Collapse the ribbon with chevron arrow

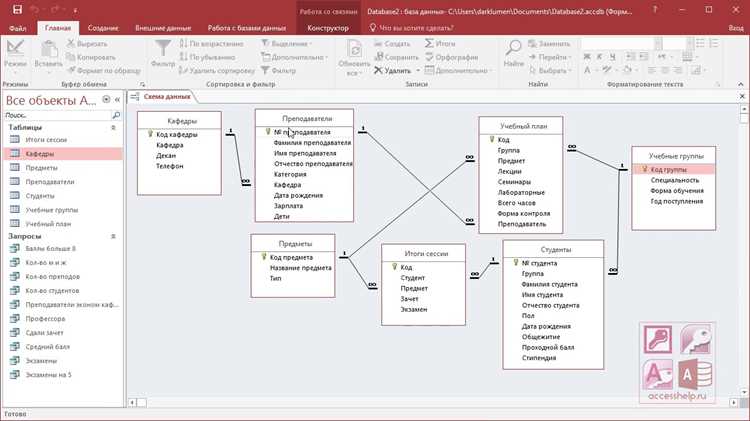(741, 84)
